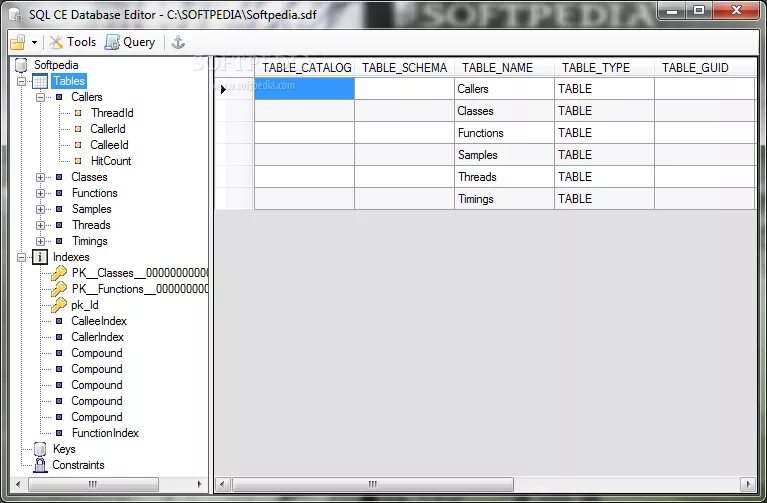This screenshot has width=767, height=503.
Task: Select the Functions table in tree
Action: pos(94,193)
